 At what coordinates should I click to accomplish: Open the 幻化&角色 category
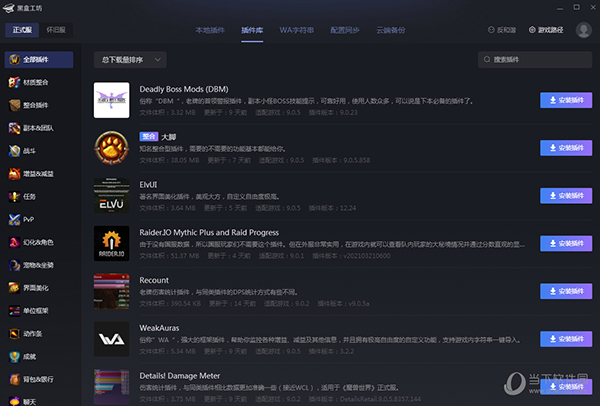[31, 242]
